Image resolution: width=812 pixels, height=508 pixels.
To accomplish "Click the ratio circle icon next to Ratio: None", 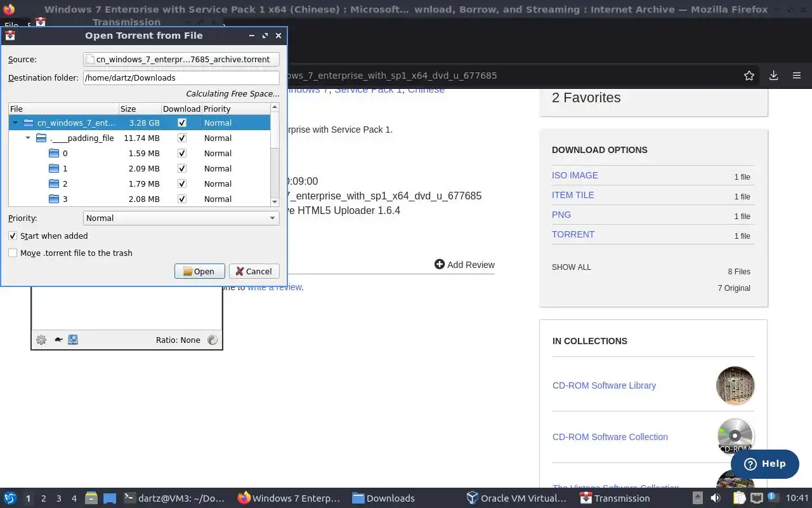I will point(213,340).
